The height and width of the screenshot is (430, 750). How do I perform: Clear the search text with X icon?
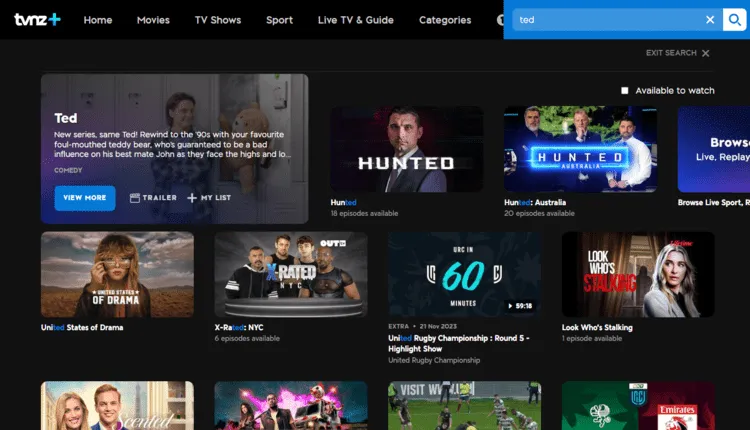(x=710, y=20)
